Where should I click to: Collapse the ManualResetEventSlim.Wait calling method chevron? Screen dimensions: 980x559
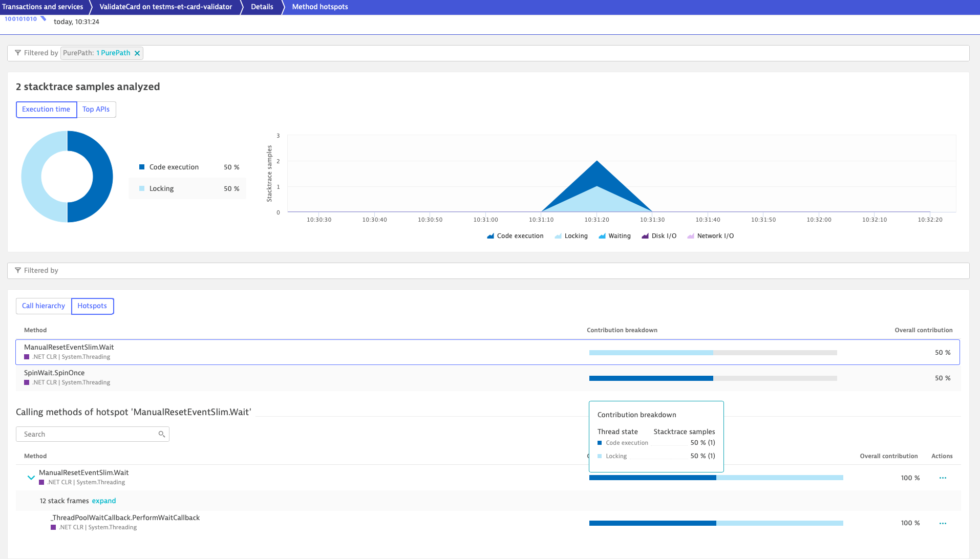(x=31, y=478)
